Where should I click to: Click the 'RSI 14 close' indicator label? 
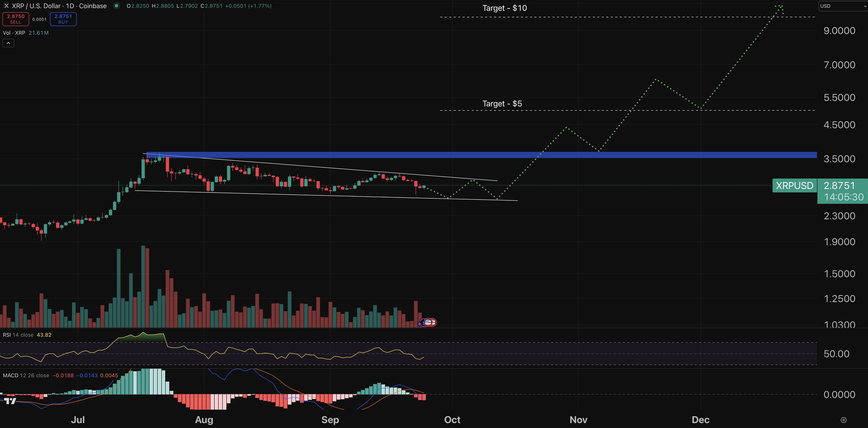pos(18,335)
